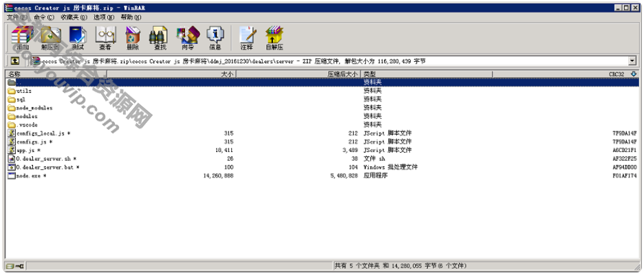644x273 pixels.
Task: Click the utils folder icon
Action: coord(12,91)
